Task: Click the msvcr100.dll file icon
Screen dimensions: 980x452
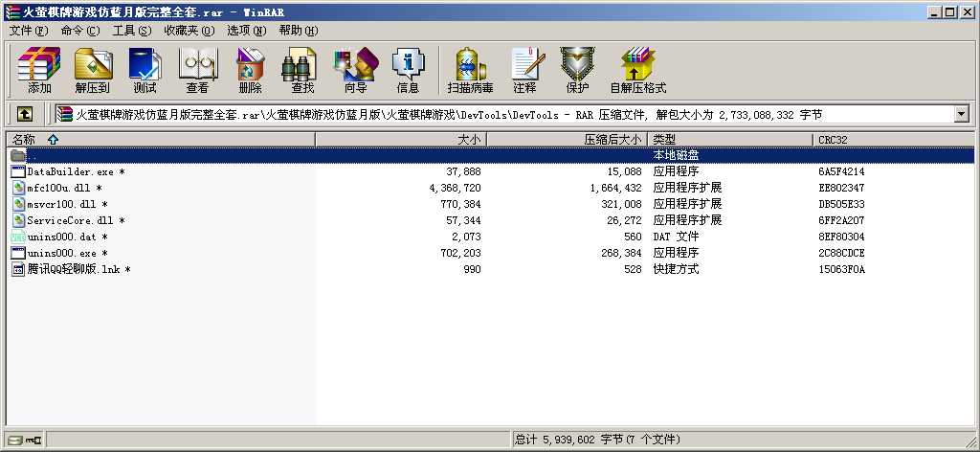Action: pos(18,204)
